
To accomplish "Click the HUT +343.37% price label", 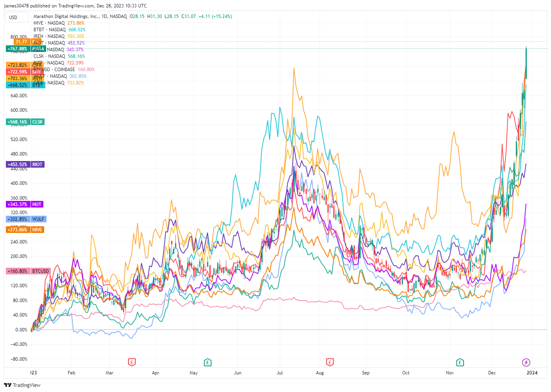I will 17,204.
